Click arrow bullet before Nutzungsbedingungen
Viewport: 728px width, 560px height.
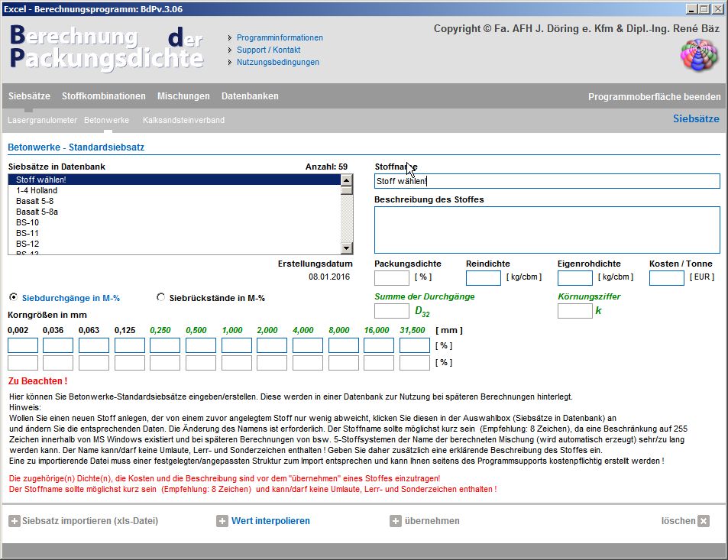point(230,62)
